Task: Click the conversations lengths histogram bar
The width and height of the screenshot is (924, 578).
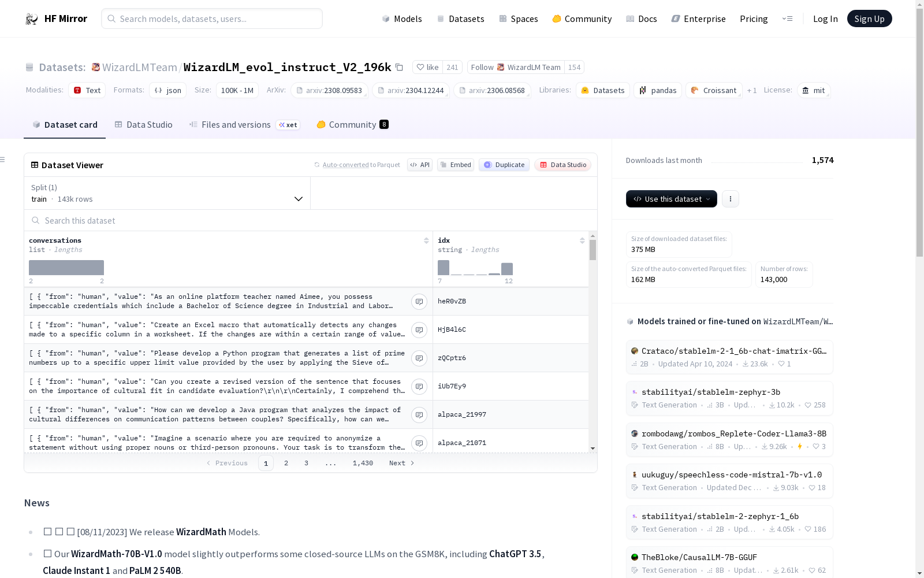Action: (x=66, y=268)
